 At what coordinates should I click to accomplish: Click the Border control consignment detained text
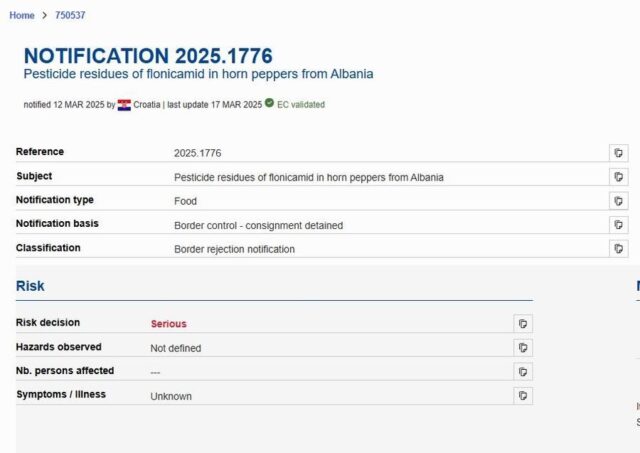tap(258, 225)
